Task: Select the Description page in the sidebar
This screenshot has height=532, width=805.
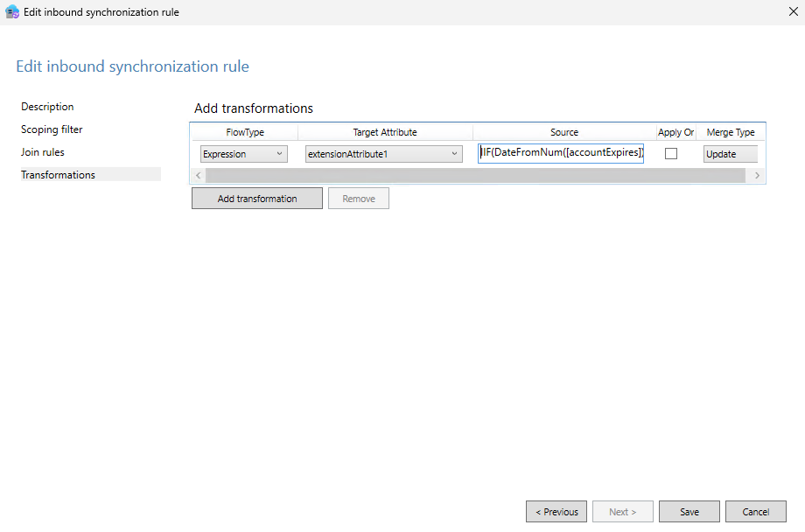Action: point(47,106)
